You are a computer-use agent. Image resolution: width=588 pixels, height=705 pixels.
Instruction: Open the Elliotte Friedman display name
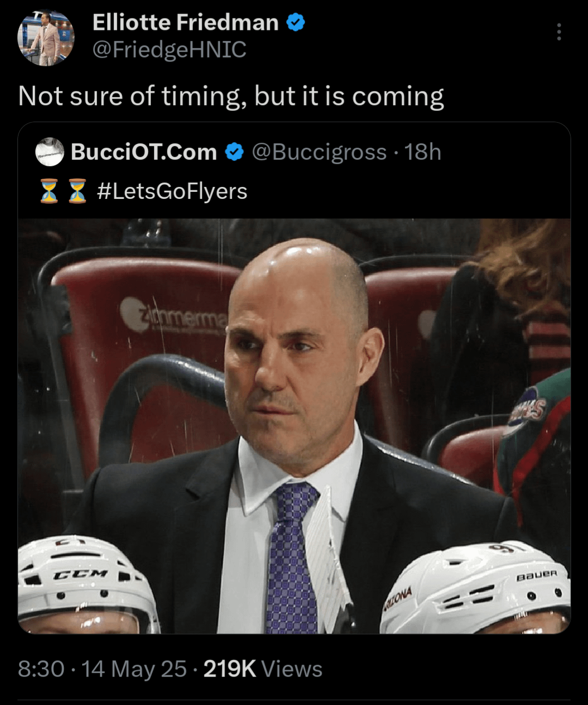(x=185, y=23)
